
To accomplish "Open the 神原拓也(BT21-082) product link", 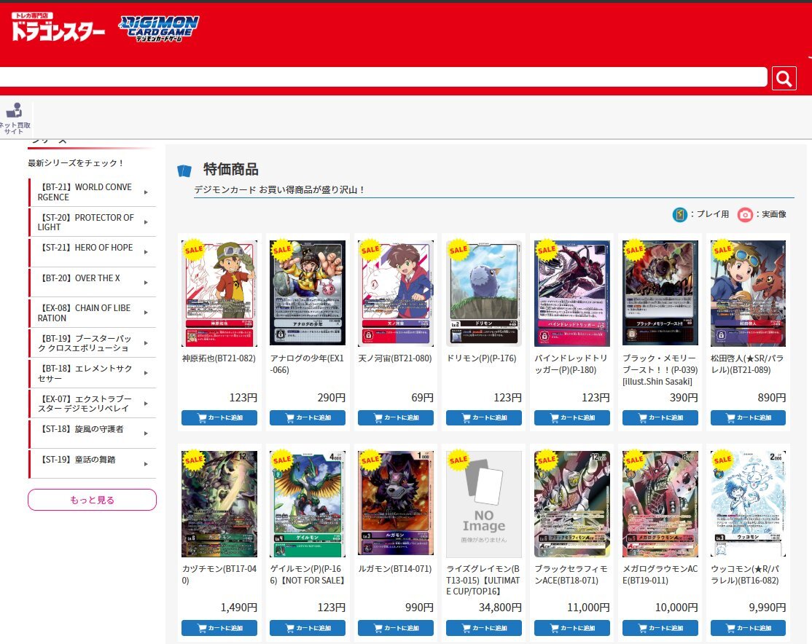I will coord(219,358).
